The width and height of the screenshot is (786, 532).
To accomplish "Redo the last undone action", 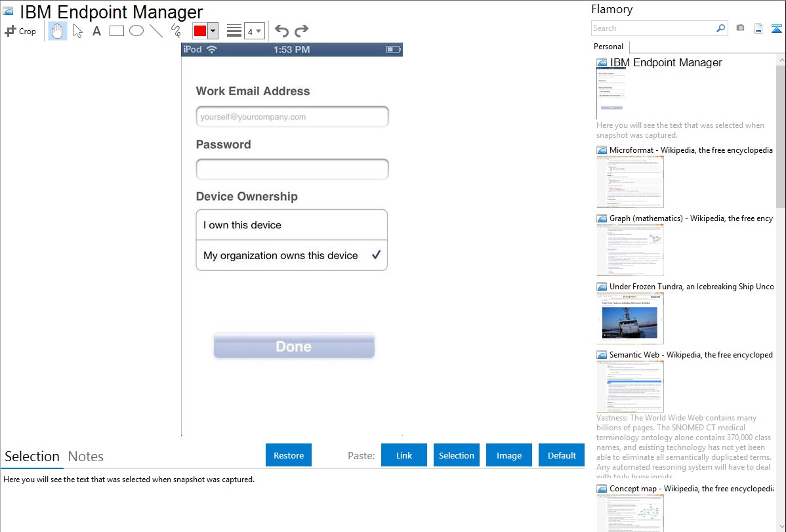I will pyautogui.click(x=301, y=31).
